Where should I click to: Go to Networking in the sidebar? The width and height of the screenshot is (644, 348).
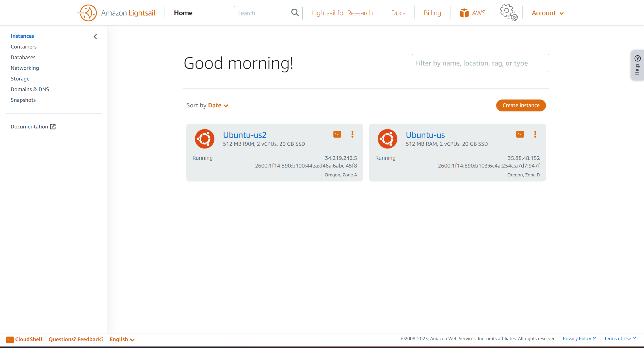coord(25,68)
